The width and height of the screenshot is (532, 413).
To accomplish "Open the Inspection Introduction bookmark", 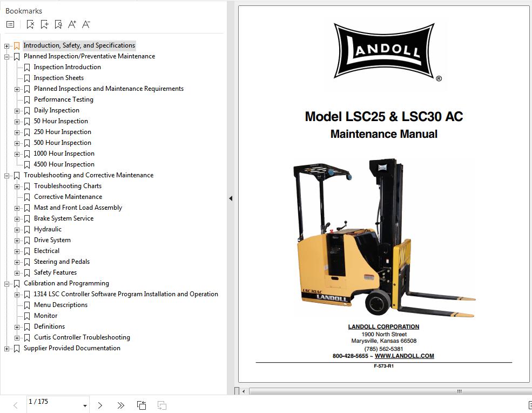I will (67, 67).
